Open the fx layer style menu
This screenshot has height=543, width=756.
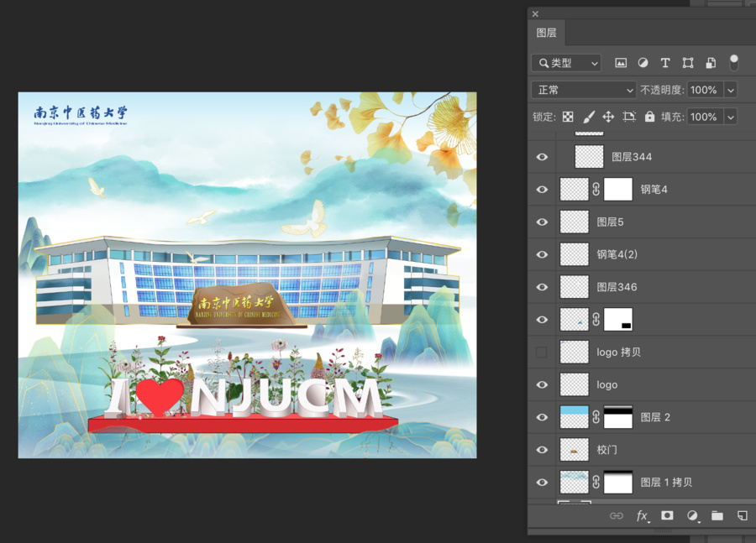click(643, 516)
